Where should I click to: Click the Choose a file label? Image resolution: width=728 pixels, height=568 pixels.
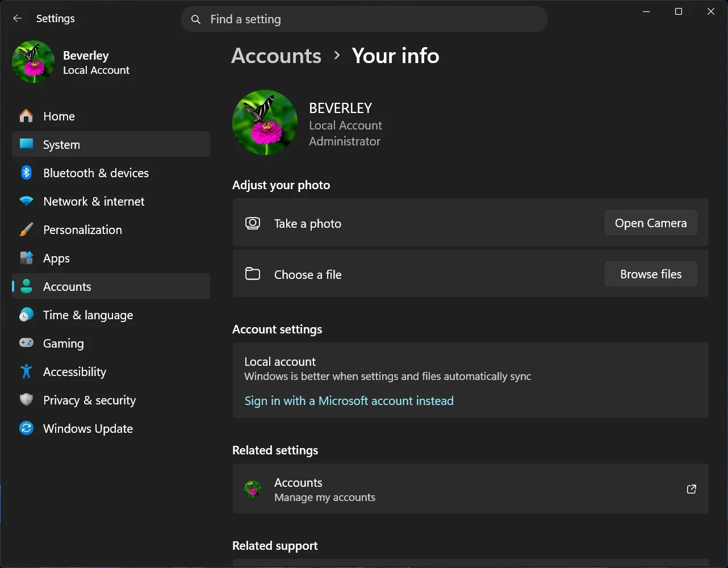(x=308, y=275)
